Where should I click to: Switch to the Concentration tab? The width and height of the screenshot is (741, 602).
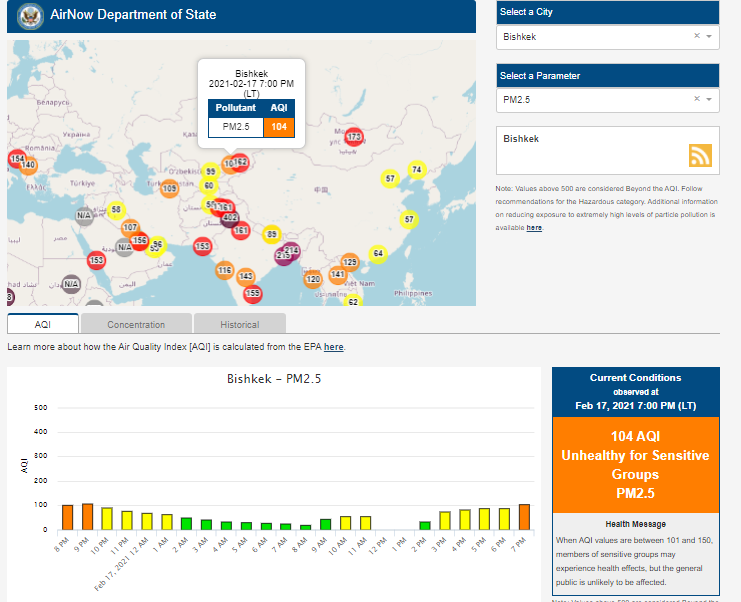[x=136, y=324]
